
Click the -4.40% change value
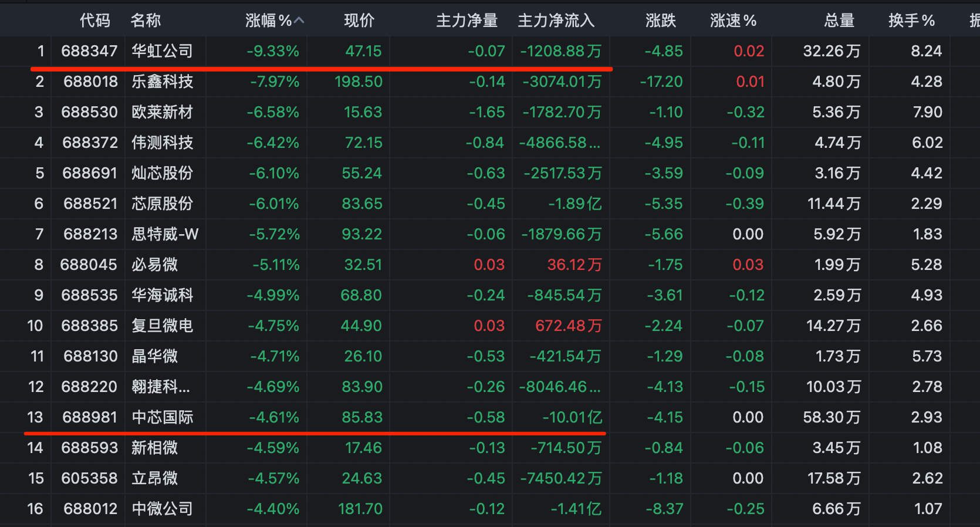[273, 509]
